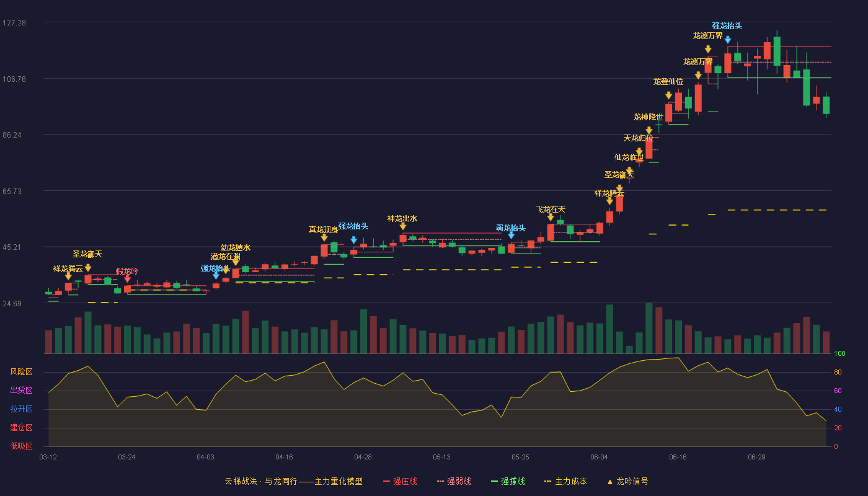This screenshot has width=868, height=496.
Task: Click the orange arrow under 幼龙嬉水 signal
Action: [x=236, y=262]
